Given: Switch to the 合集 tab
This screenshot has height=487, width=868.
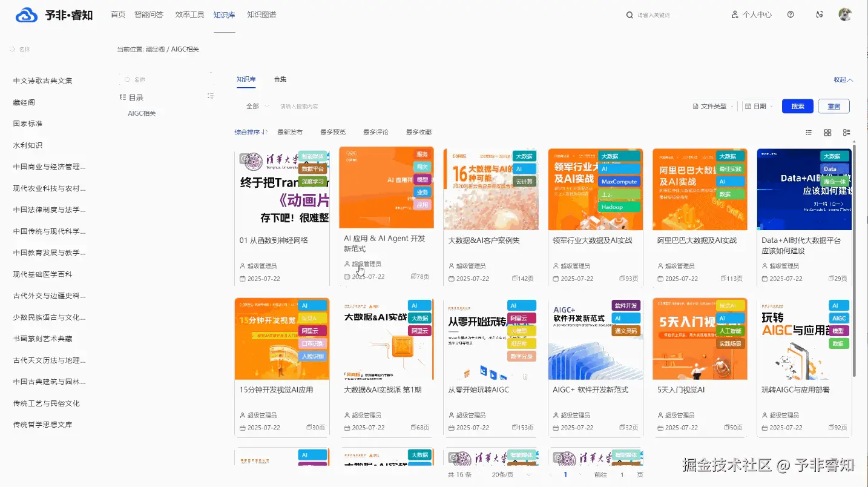Looking at the screenshot, I should coord(280,79).
